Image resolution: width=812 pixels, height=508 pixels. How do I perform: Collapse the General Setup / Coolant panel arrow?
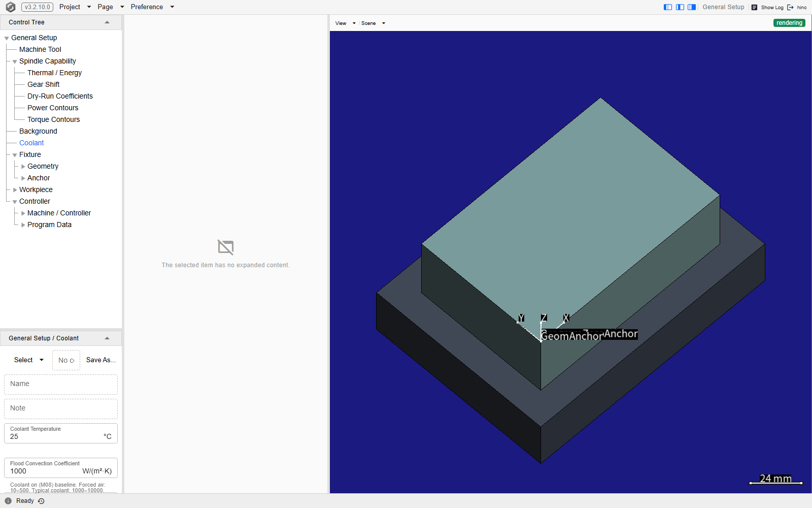107,338
